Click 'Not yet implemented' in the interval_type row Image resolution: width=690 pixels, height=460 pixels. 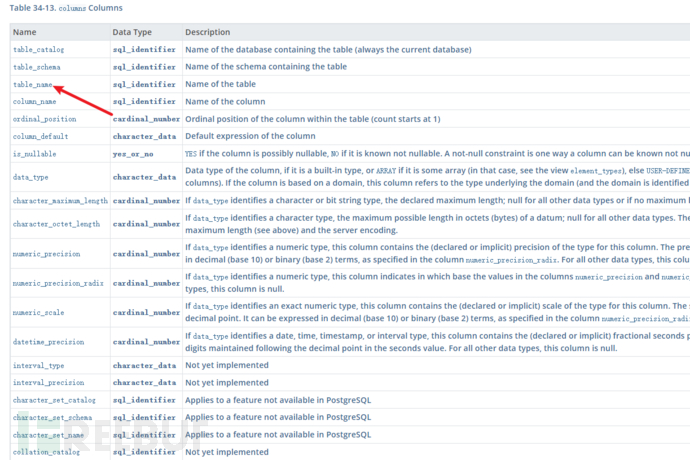click(227, 365)
